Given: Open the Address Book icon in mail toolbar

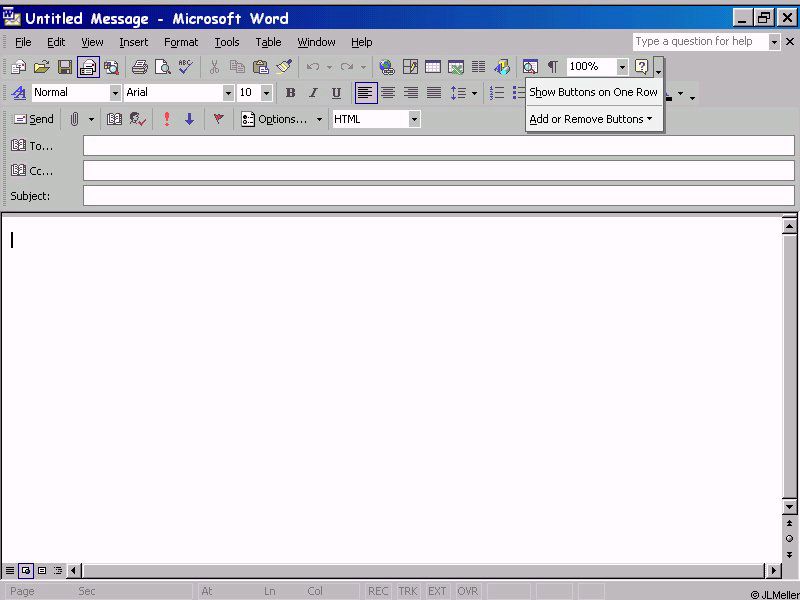Looking at the screenshot, I should (x=114, y=119).
